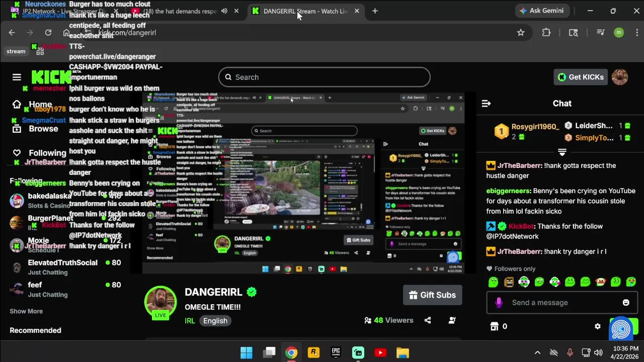Go to Home in Kick sidebar

(40, 105)
